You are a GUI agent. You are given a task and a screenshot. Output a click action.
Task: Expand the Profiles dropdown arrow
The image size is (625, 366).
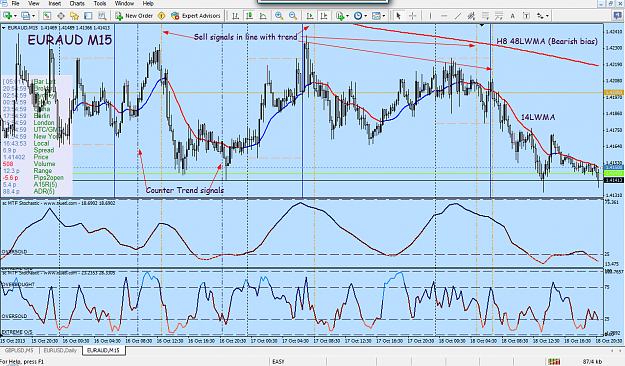point(33,16)
